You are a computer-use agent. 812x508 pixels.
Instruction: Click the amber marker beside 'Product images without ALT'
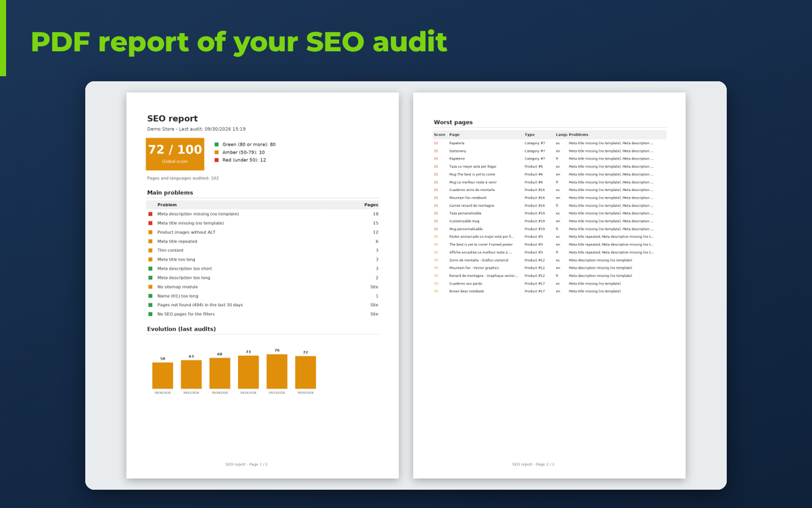click(150, 232)
